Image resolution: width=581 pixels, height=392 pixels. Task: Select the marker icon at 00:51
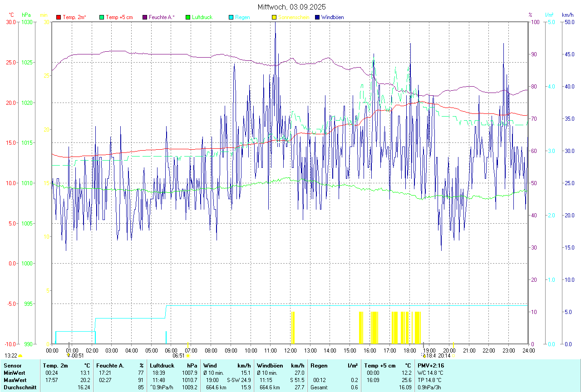pyautogui.click(x=69, y=356)
